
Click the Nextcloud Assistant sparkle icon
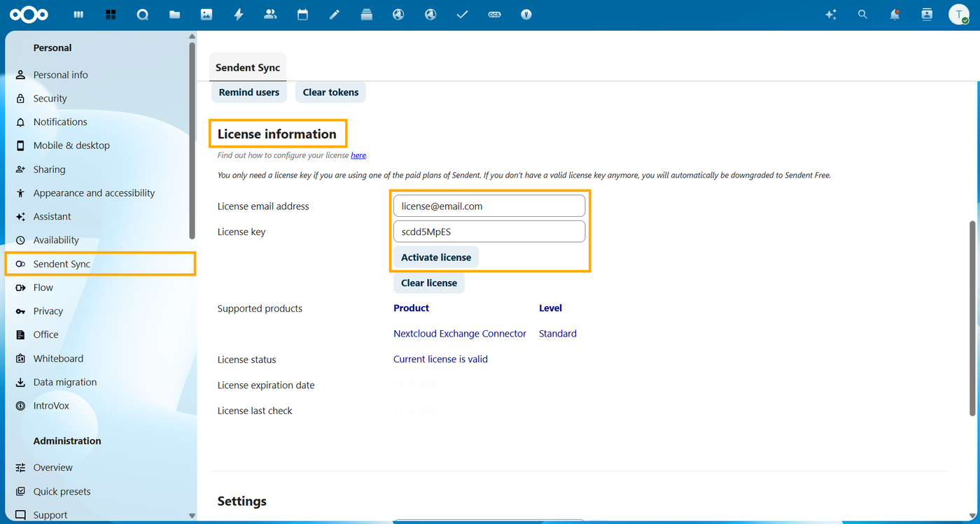tap(831, 15)
